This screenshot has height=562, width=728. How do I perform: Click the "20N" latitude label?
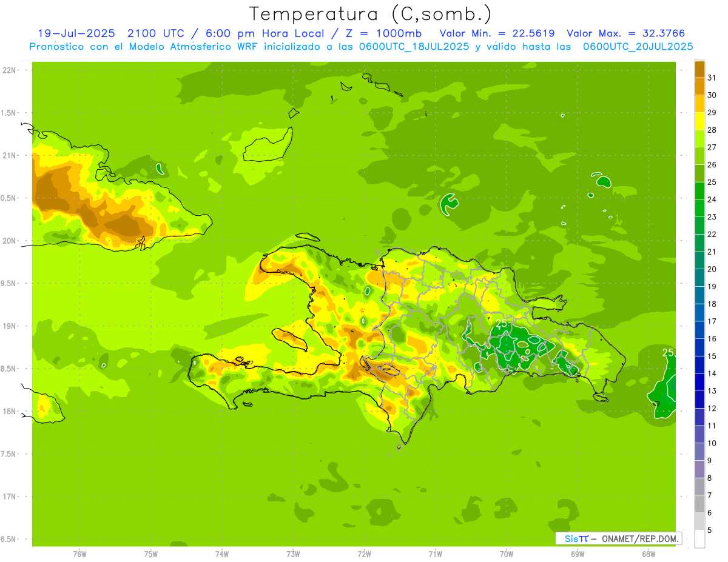pyautogui.click(x=10, y=241)
